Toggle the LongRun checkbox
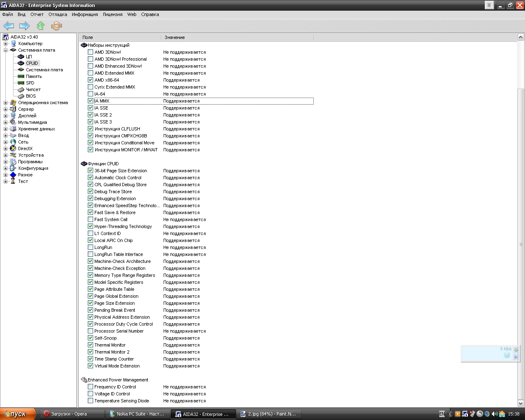The image size is (525, 420). point(90,247)
